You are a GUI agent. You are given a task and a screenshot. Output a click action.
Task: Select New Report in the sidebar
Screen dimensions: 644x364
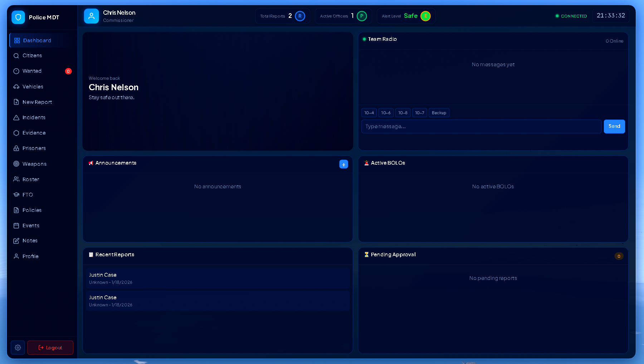(x=37, y=102)
